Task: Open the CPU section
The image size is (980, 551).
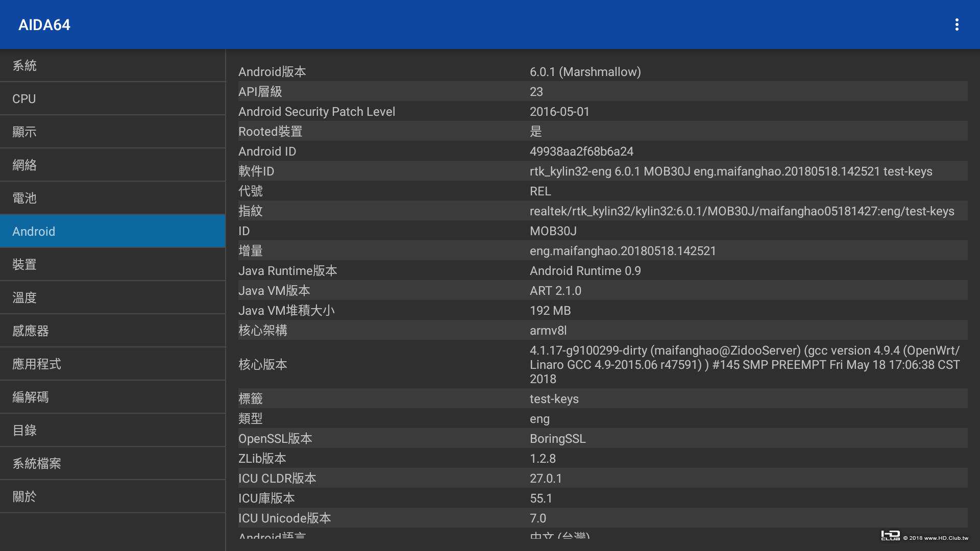Action: 112,99
